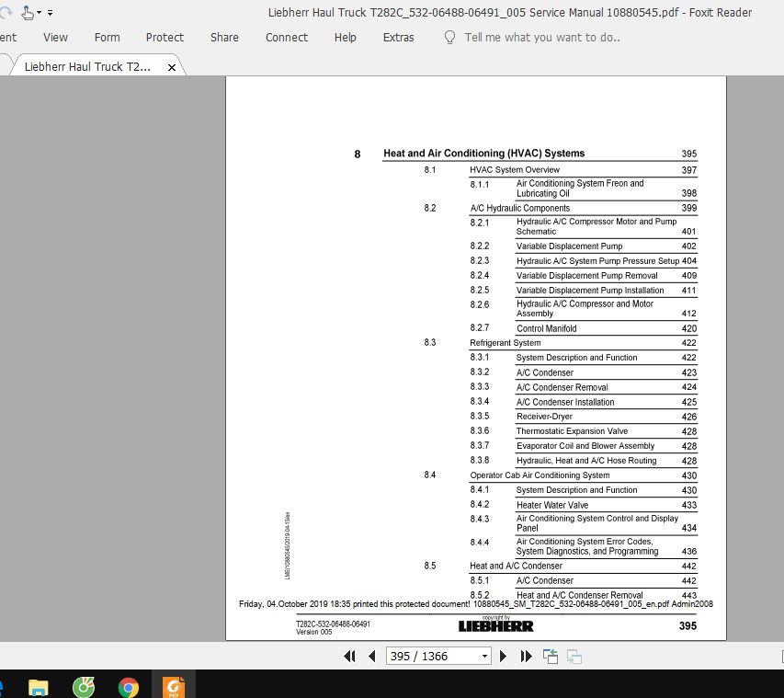Click 'A/C Condenser Installation' entry
This screenshot has width=784, height=698.
pyautogui.click(x=565, y=402)
